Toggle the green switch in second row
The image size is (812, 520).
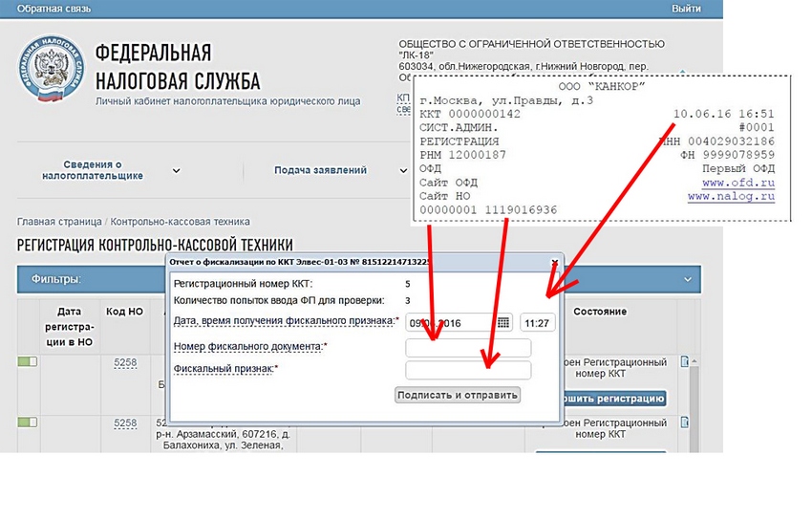tap(28, 422)
